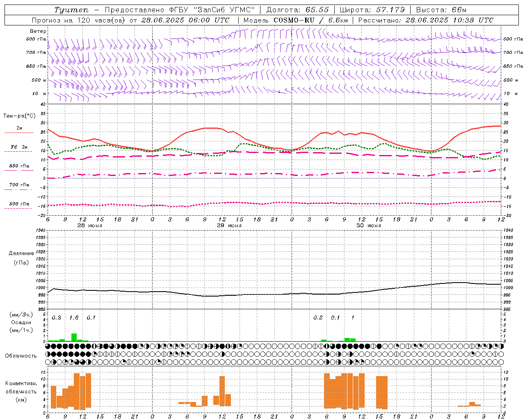The width and height of the screenshot is (525, 420).
Task: Click the 'Ветер' wind panel label
Action: [x=38, y=31]
